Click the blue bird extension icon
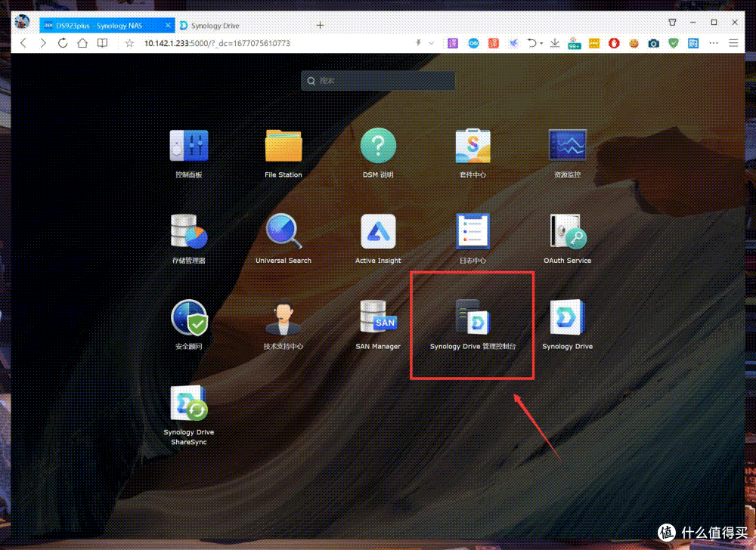756x550 pixels. click(514, 43)
